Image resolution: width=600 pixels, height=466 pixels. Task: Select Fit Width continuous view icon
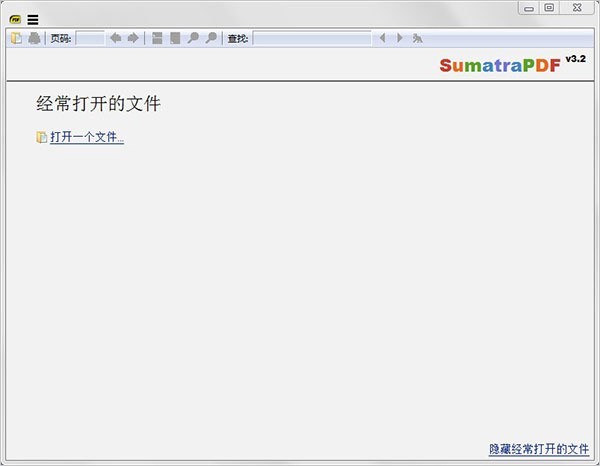pyautogui.click(x=157, y=38)
